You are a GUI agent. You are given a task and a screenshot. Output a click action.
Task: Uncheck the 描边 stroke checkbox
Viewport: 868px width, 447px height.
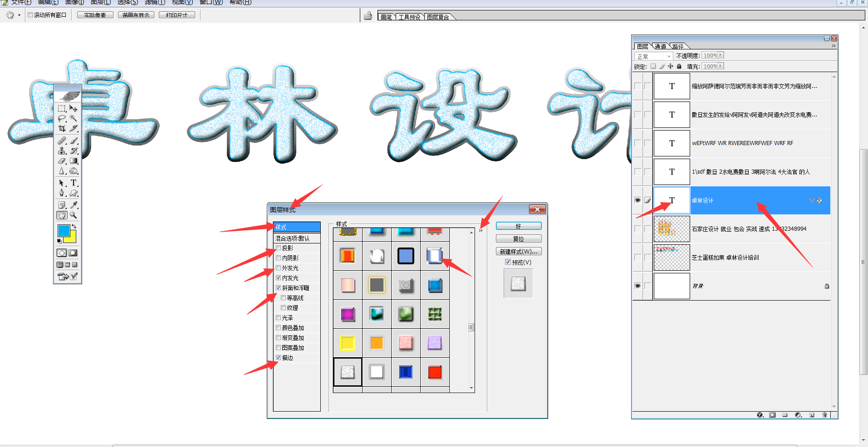pyautogui.click(x=279, y=358)
